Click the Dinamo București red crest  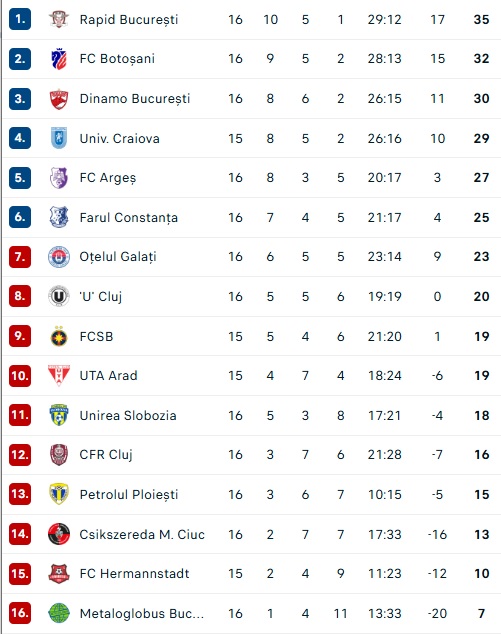(x=59, y=99)
